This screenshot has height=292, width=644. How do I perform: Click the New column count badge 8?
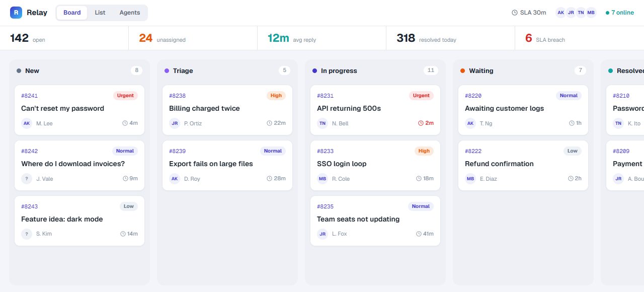click(136, 70)
